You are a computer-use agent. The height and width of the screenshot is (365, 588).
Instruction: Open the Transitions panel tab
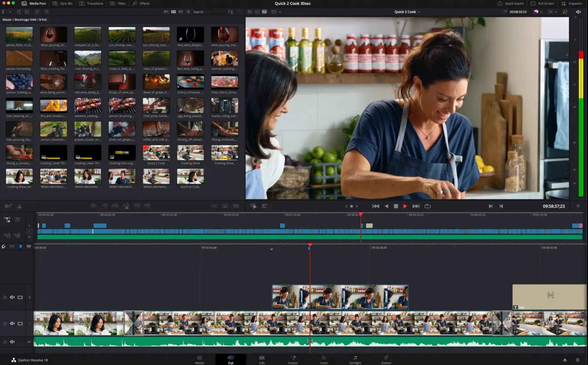(x=91, y=3)
